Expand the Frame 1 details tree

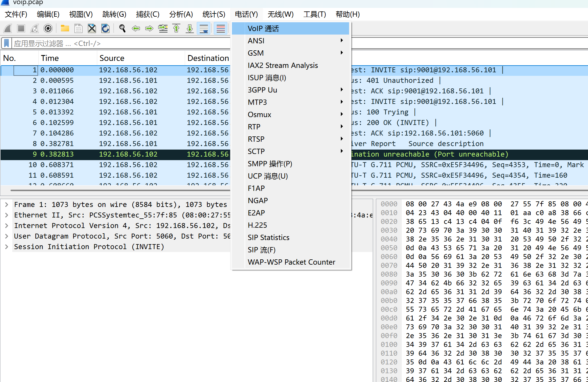(6, 205)
